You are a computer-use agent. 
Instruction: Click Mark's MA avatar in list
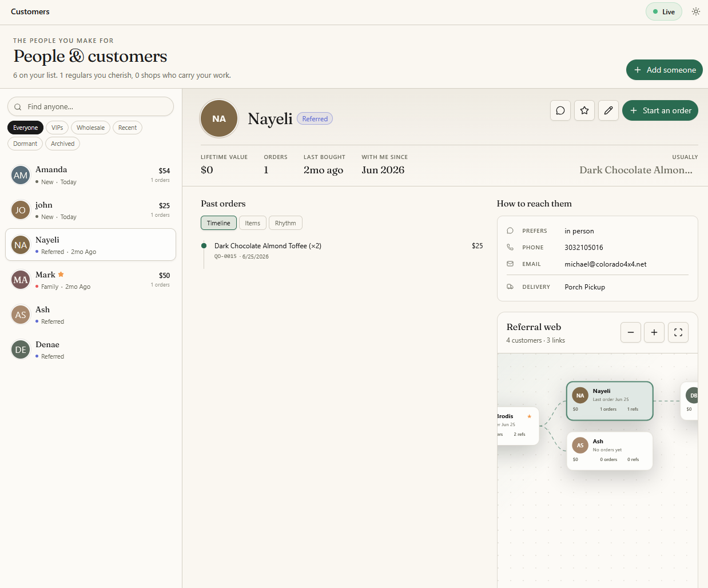coord(21,280)
